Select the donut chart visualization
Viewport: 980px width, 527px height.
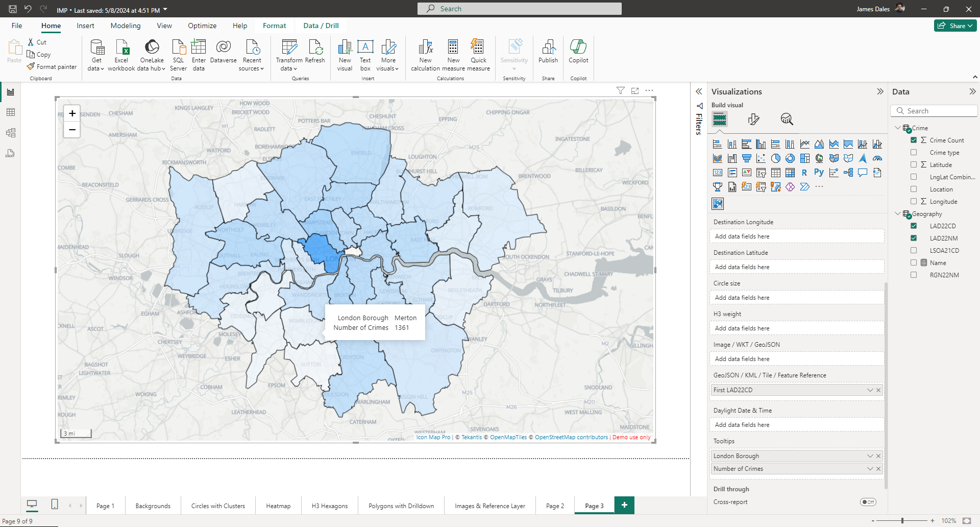tap(790, 158)
